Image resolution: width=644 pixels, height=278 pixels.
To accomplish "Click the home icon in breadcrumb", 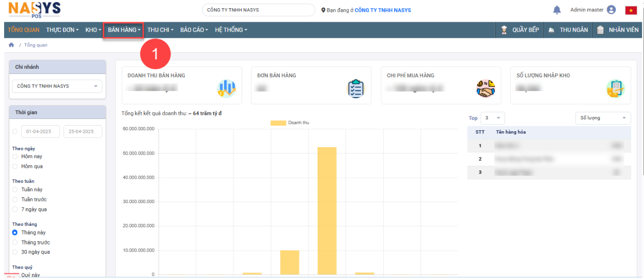I will point(11,45).
